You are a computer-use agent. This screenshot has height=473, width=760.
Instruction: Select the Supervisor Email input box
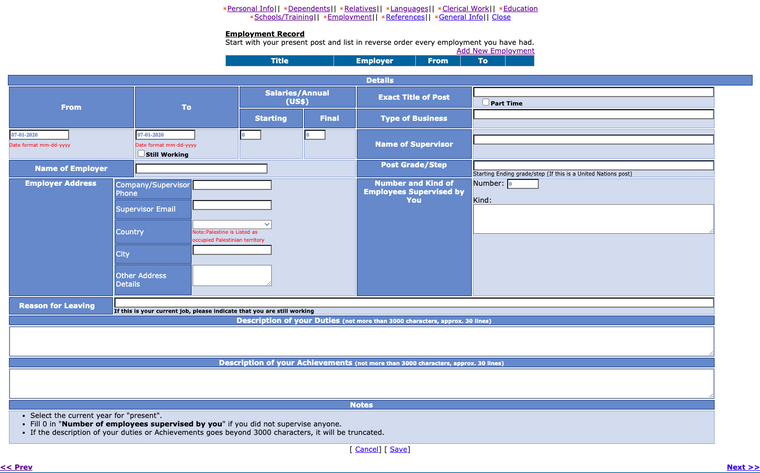pyautogui.click(x=232, y=205)
